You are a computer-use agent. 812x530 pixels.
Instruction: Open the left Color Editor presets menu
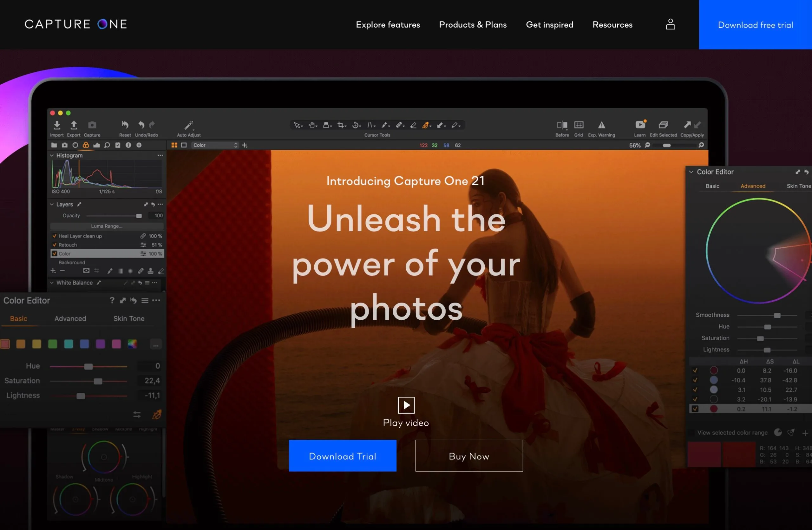click(x=145, y=300)
